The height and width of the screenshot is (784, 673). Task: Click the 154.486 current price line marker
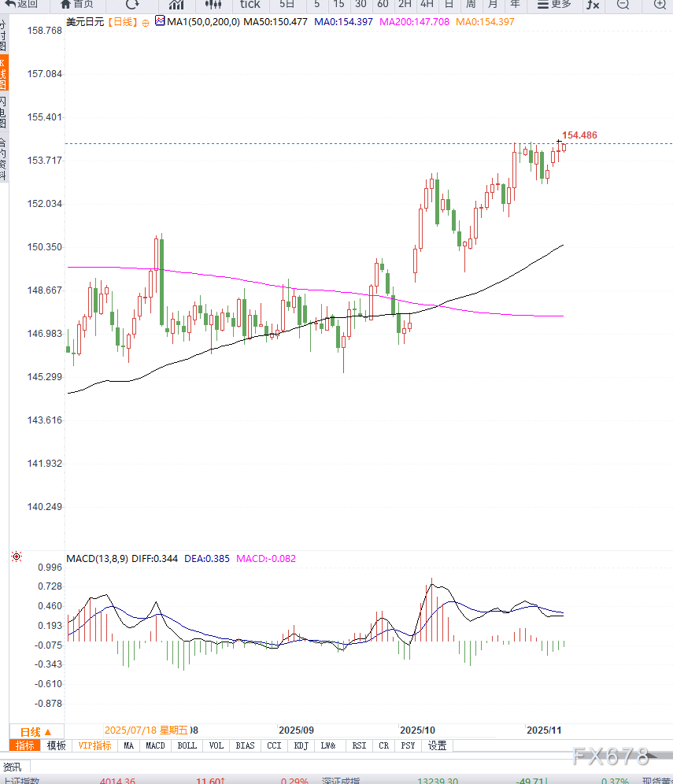click(579, 135)
